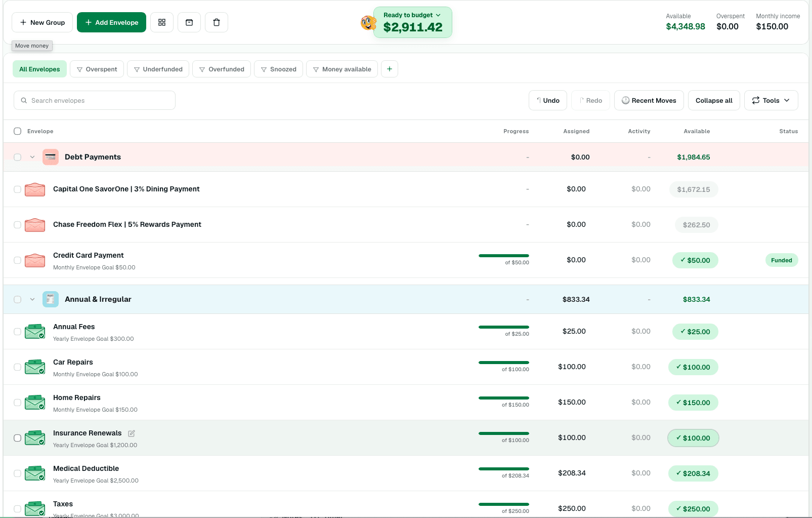812x518 pixels.
Task: Click the Medical Deductible row checkbox
Action: point(17,473)
